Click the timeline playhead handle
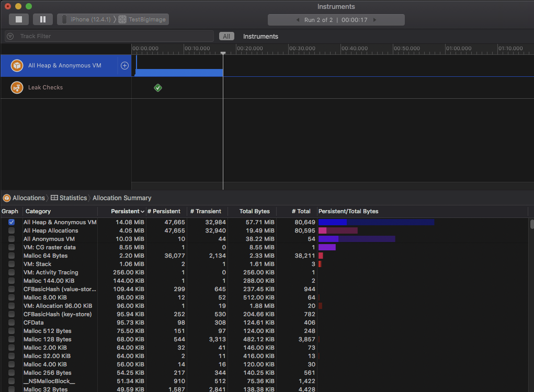Screen dimensions: 534x392 (x=223, y=53)
